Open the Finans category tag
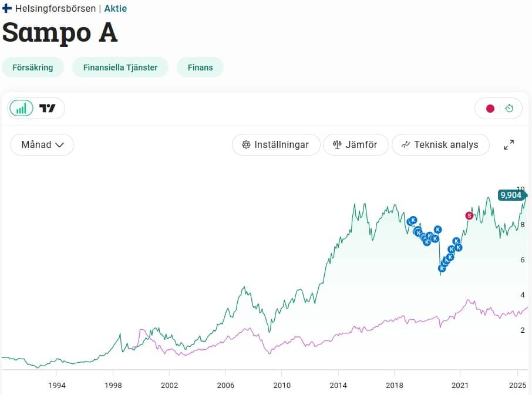 click(x=200, y=67)
